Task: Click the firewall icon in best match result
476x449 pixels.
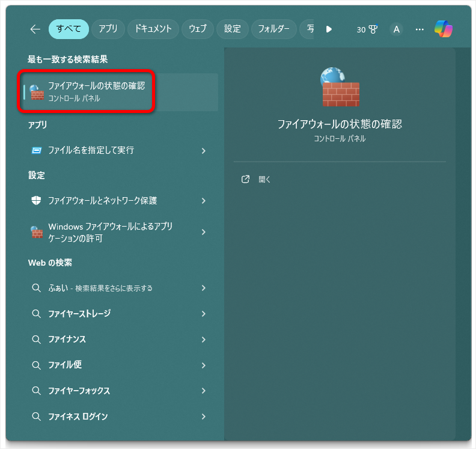Action: (37, 93)
